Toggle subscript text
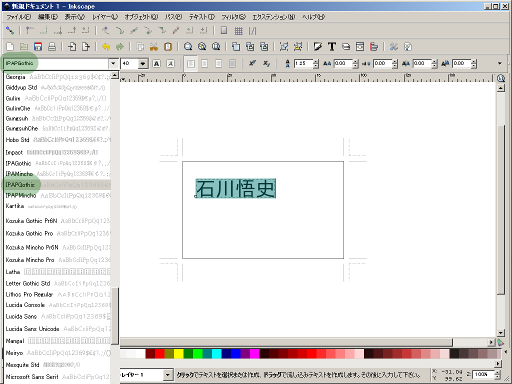 pos(266,63)
